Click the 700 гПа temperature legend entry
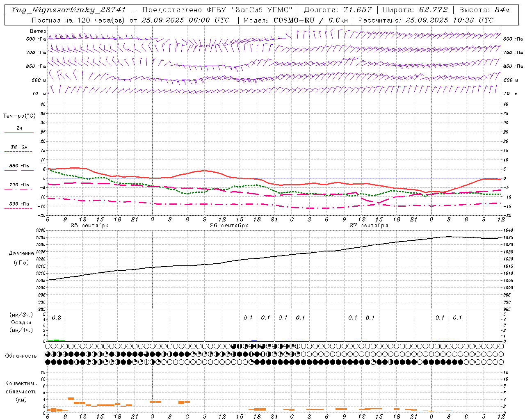The image size is (525, 420). coord(19,185)
